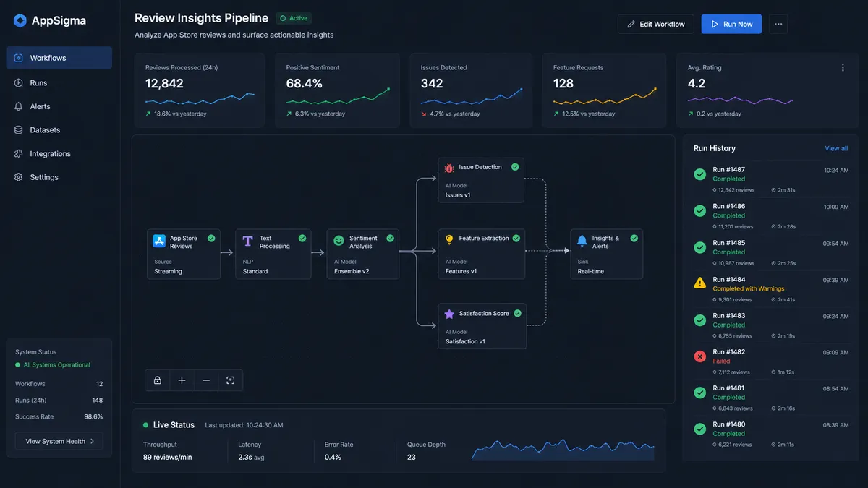Open Runs in the sidebar
This screenshot has width=868, height=488.
click(x=59, y=83)
